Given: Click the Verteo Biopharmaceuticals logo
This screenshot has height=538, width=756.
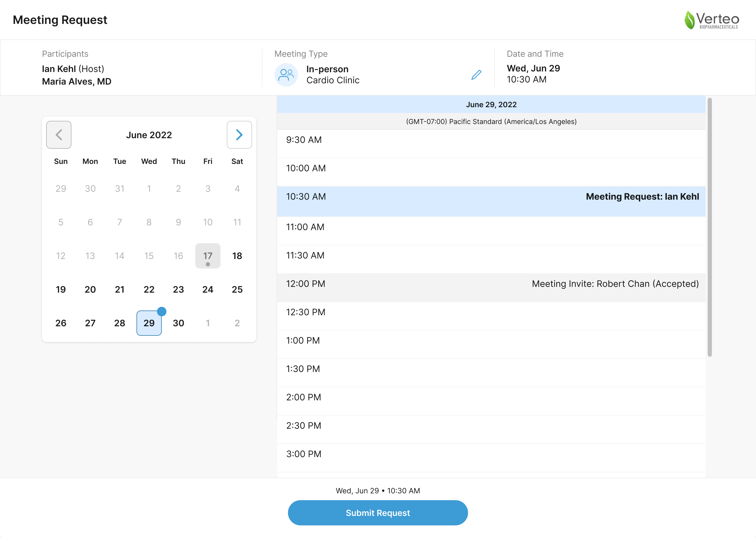Looking at the screenshot, I should 711,20.
